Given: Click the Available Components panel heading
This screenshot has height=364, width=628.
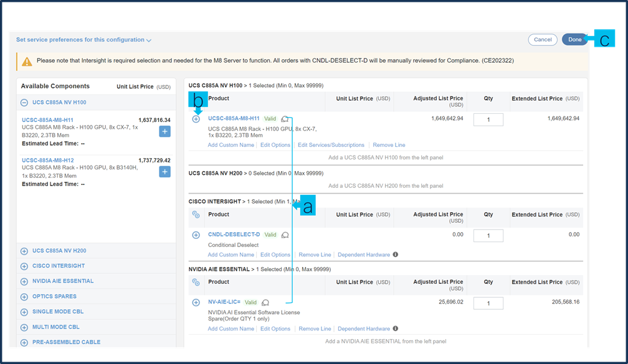Looking at the screenshot, I should [55, 86].
